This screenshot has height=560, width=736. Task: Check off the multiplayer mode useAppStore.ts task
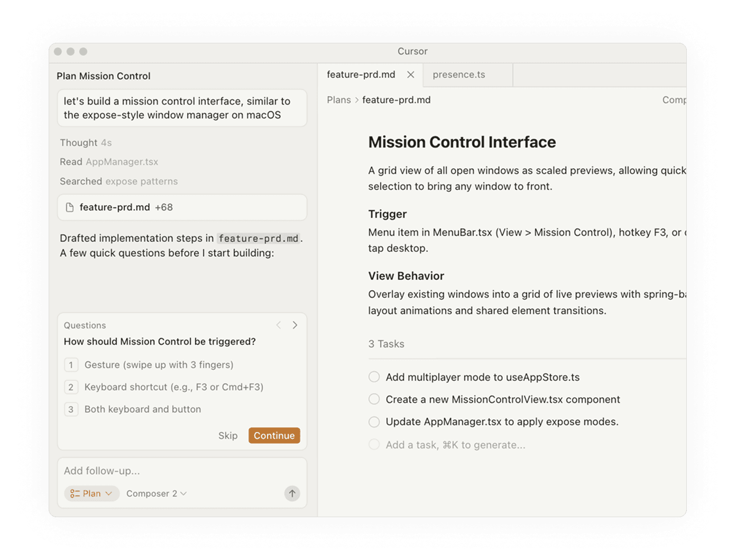374,377
